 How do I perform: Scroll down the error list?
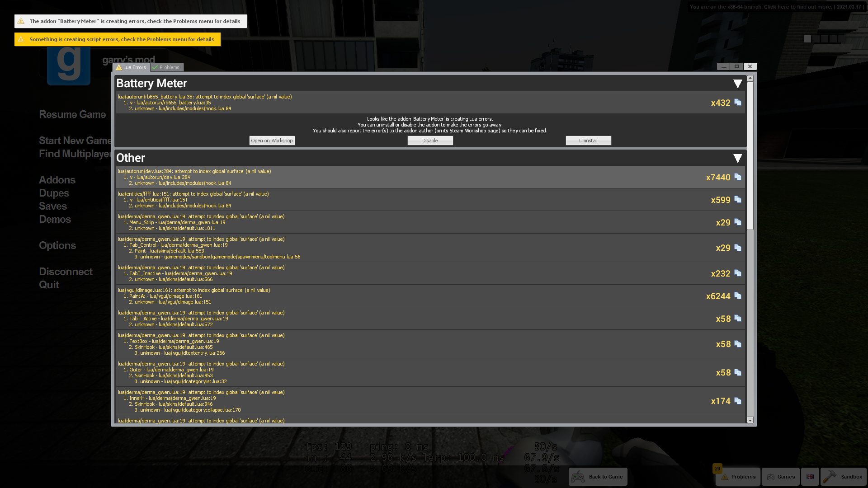coord(750,421)
